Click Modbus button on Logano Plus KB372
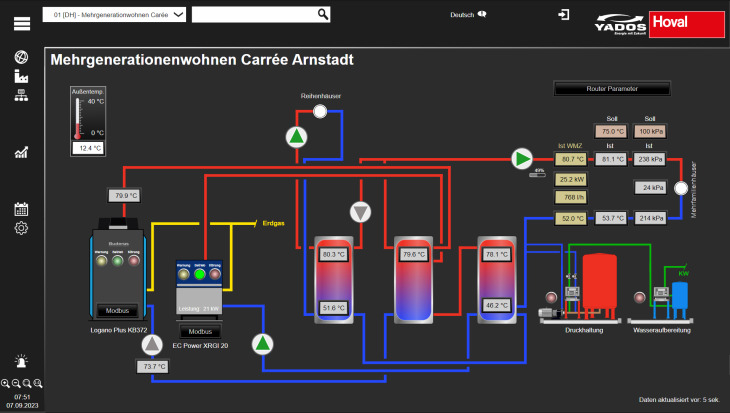This screenshot has height=413, width=730. [x=117, y=311]
